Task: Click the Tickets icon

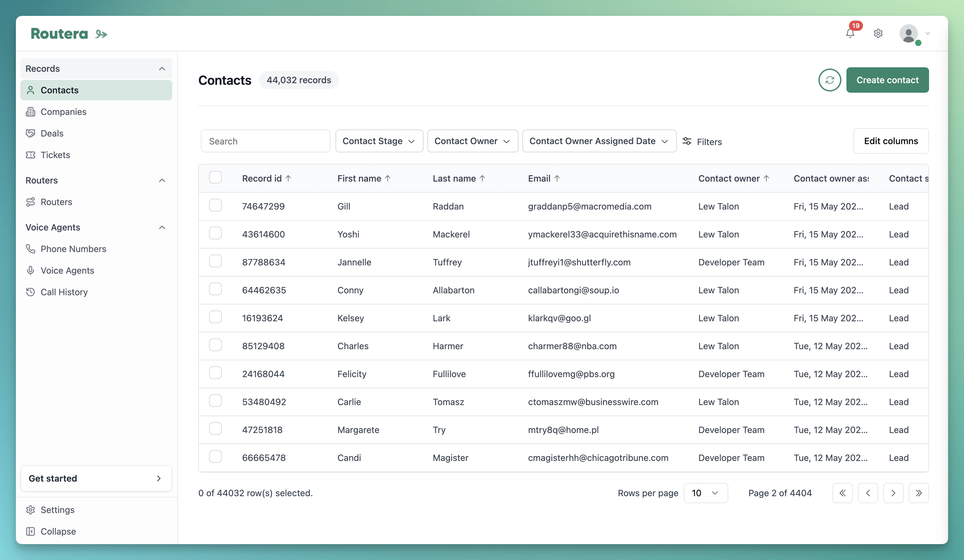Action: [x=31, y=155]
